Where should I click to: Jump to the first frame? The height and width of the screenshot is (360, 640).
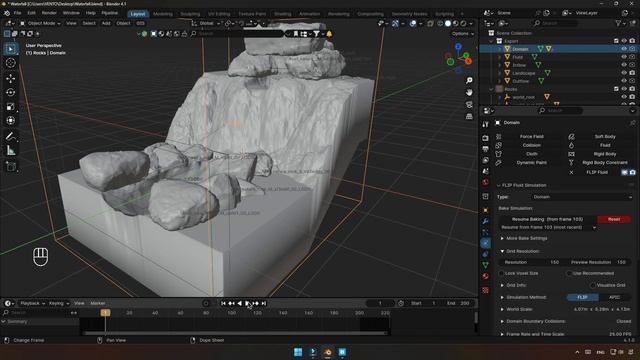pyautogui.click(x=223, y=303)
